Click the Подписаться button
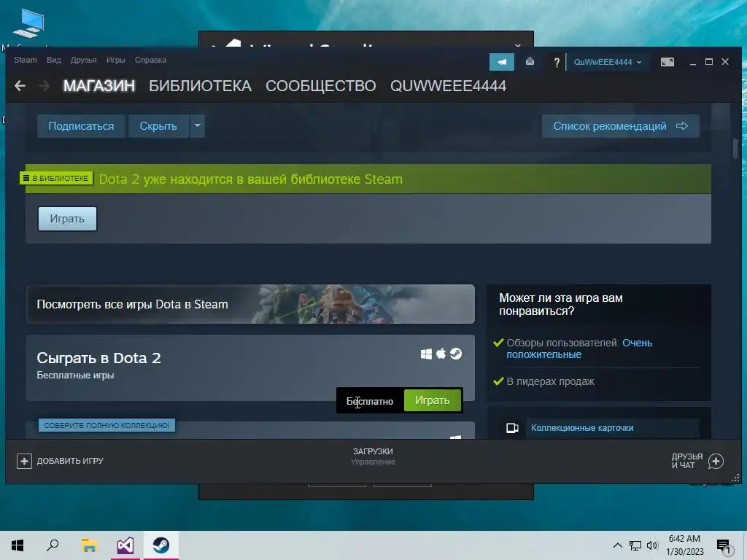This screenshot has width=747, height=560. (x=81, y=125)
